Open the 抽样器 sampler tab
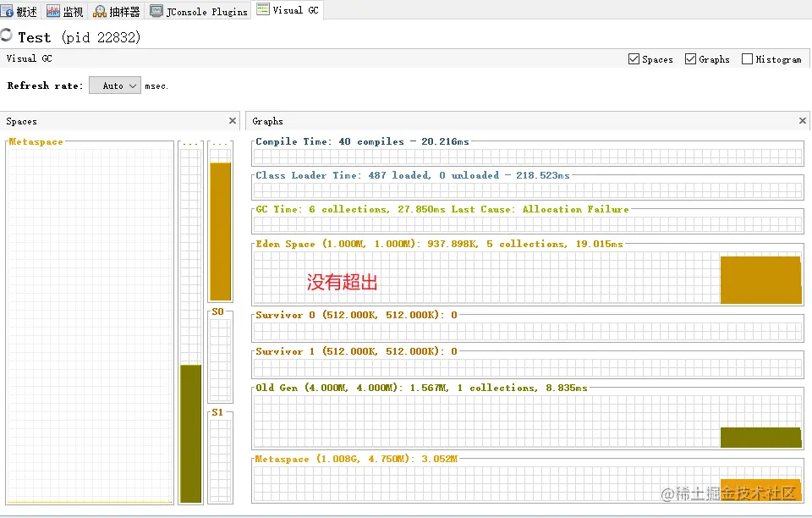This screenshot has width=812, height=518. (117, 11)
